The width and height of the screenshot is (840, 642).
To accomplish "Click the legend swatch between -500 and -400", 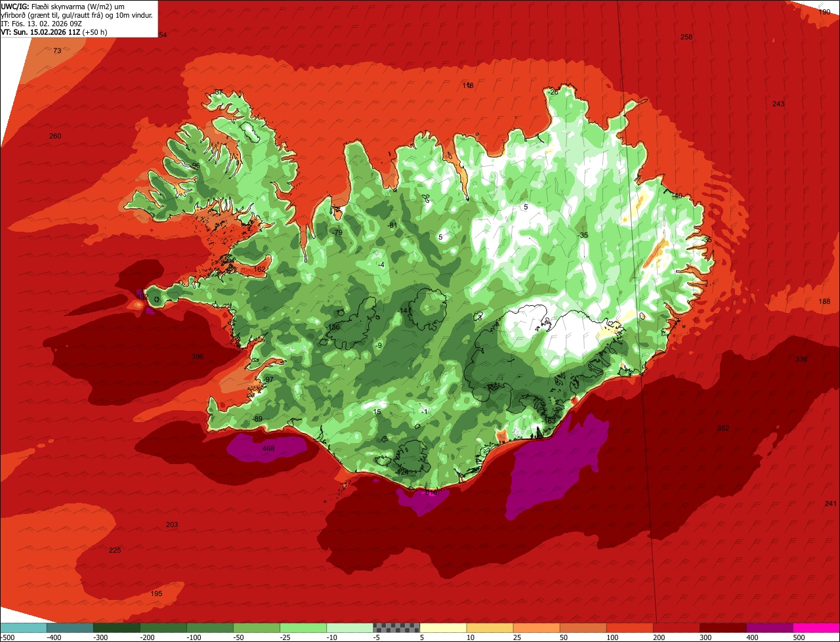I will (24, 628).
